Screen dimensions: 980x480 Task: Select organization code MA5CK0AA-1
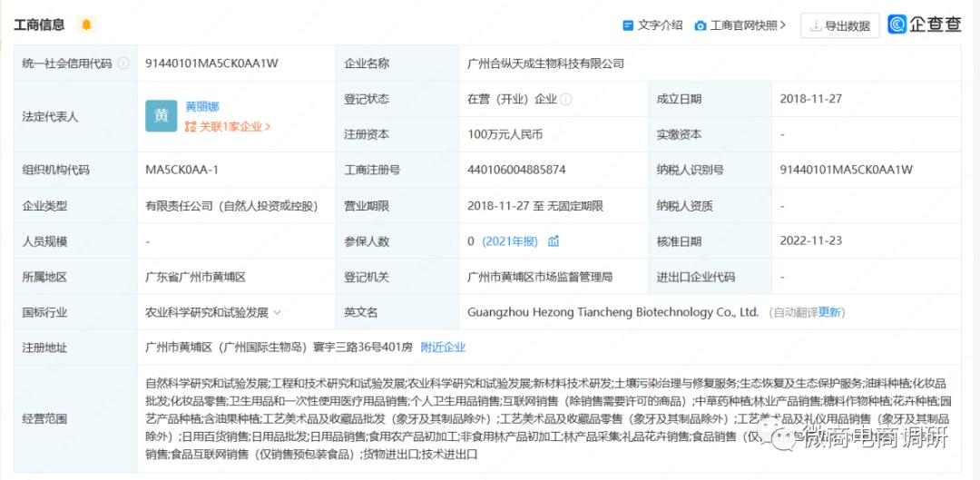[x=181, y=170]
